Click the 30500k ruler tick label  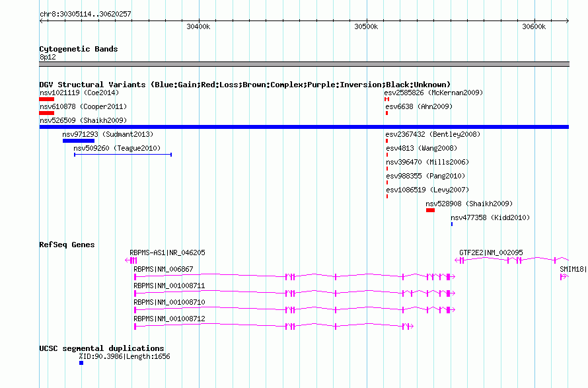[366, 26]
